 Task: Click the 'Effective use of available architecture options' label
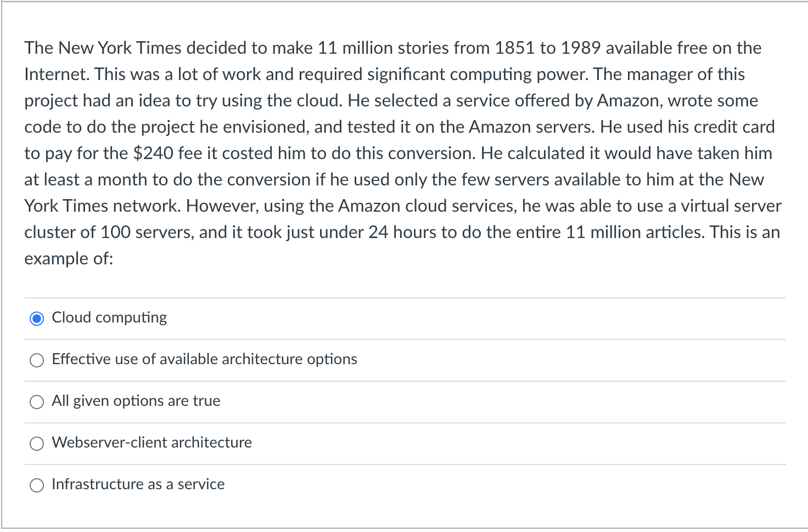(x=204, y=359)
